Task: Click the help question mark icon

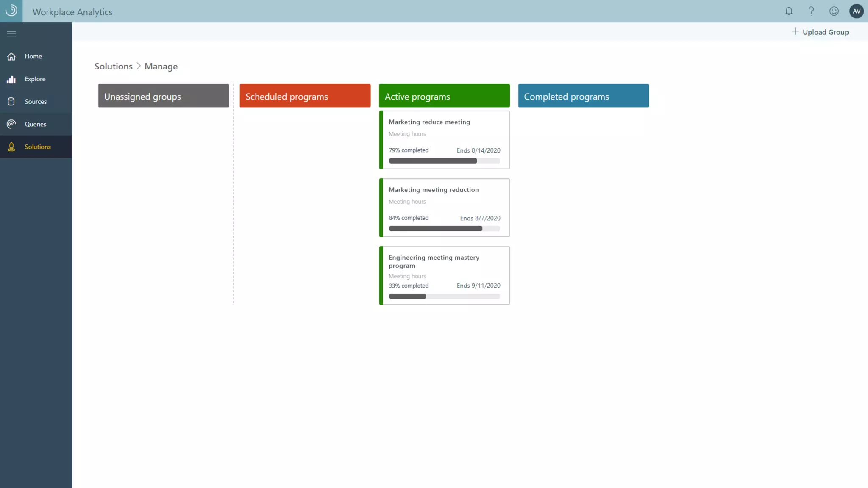Action: [x=811, y=11]
